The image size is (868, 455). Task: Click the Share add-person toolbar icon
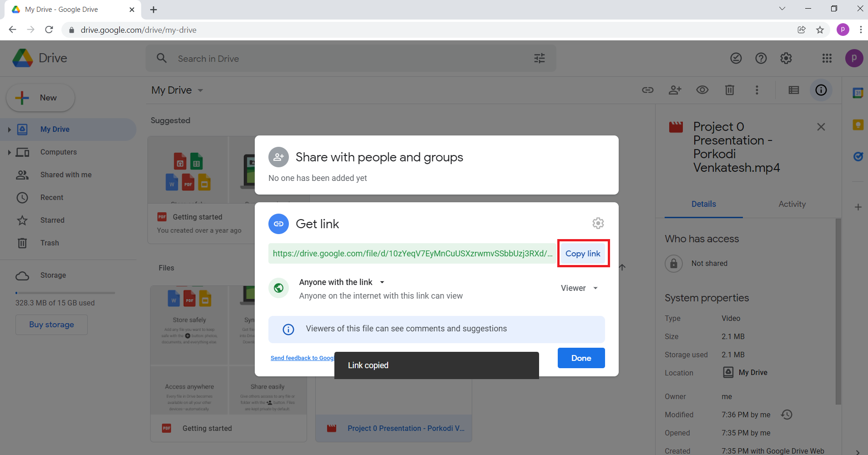675,90
